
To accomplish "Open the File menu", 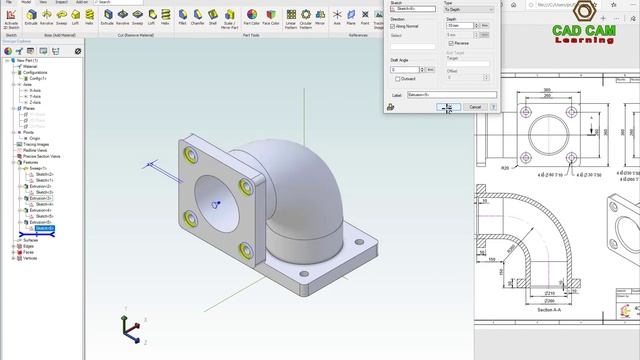I will (9, 2).
